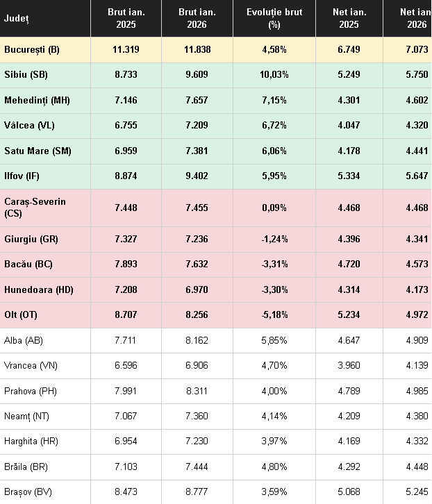Click Olt's -5,18% evolution value

point(274,315)
